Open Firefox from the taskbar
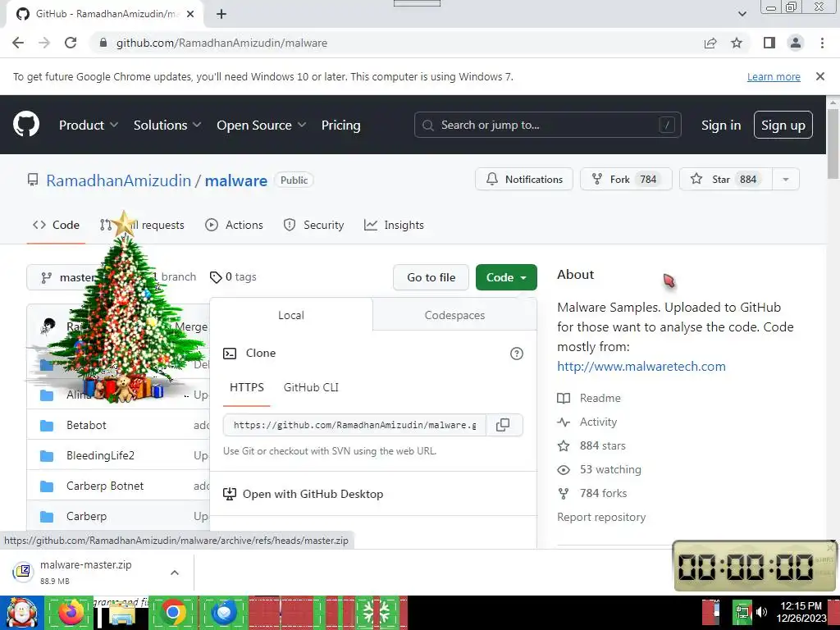The image size is (840, 630). tap(71, 613)
